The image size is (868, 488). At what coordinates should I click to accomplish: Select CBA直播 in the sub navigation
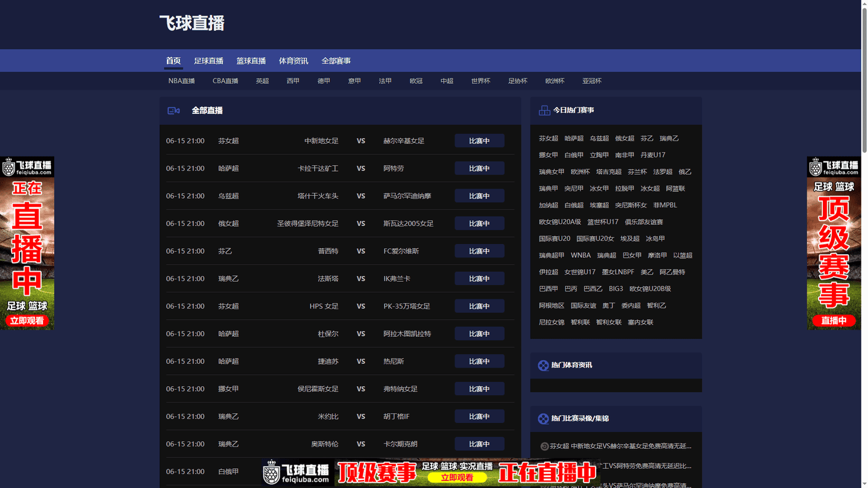pos(225,81)
